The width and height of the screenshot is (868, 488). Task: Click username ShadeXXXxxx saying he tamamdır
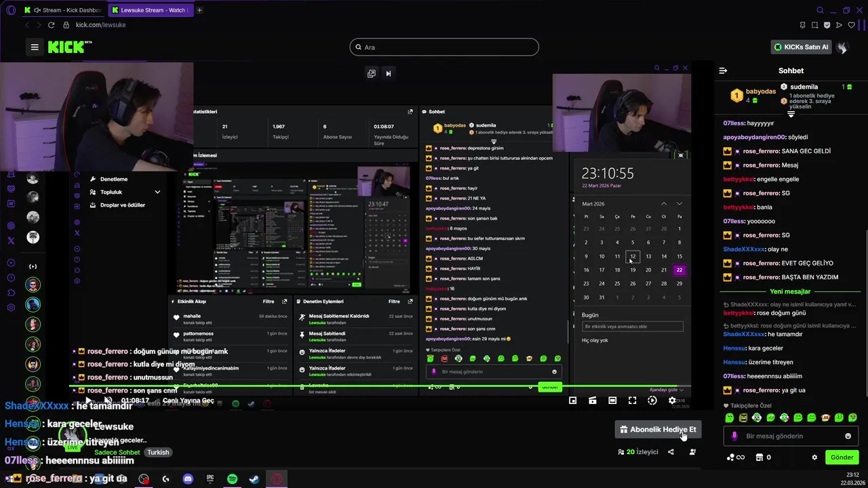coord(744,334)
